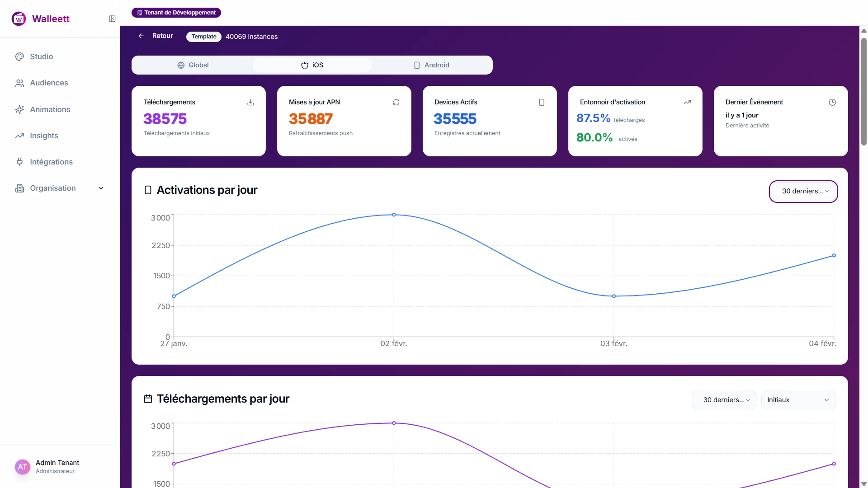Image resolution: width=868 pixels, height=488 pixels.
Task: Click the Enregistrés actuellement caption
Action: pyautogui.click(x=467, y=133)
